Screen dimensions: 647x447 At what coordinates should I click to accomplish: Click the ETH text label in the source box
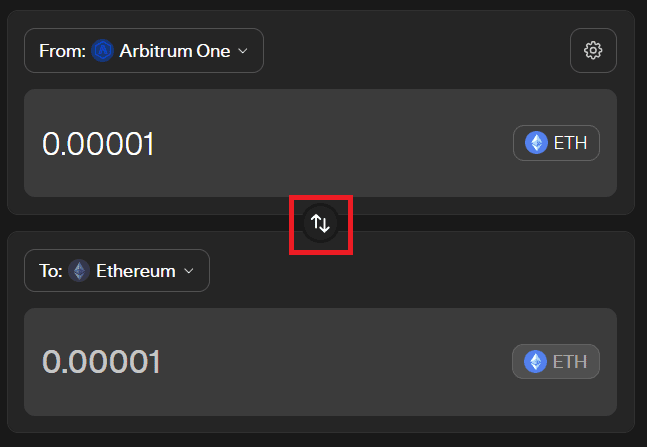pyautogui.click(x=570, y=143)
